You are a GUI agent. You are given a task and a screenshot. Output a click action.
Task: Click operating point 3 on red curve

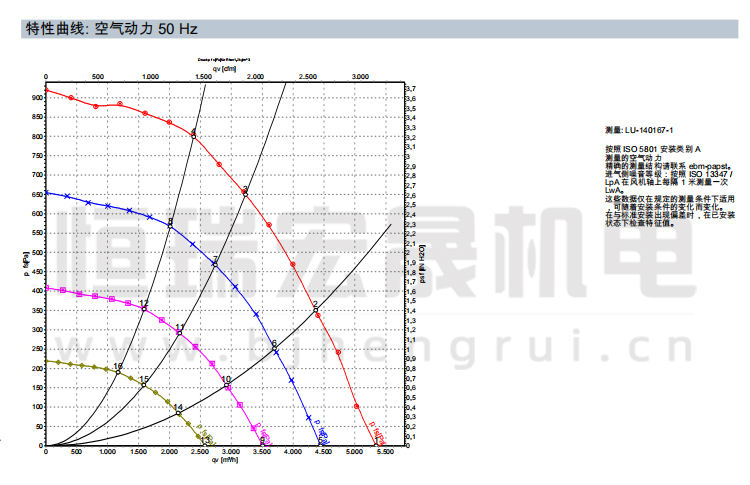(x=244, y=191)
